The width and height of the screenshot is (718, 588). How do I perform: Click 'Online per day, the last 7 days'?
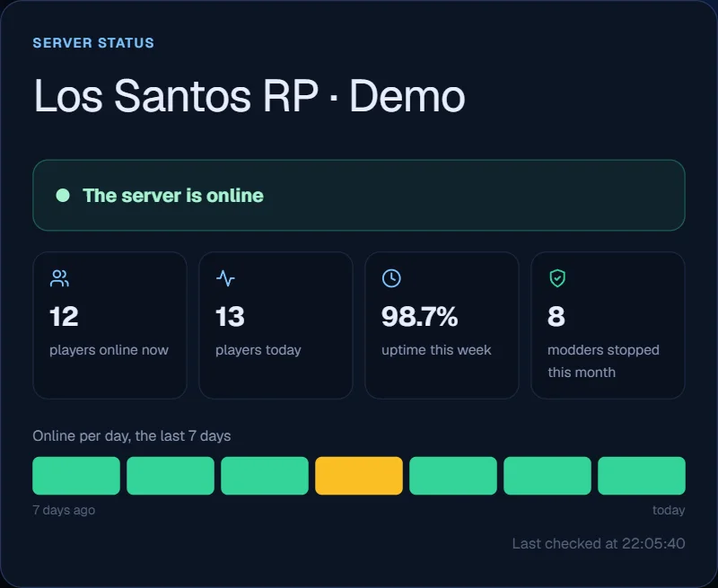pos(132,435)
